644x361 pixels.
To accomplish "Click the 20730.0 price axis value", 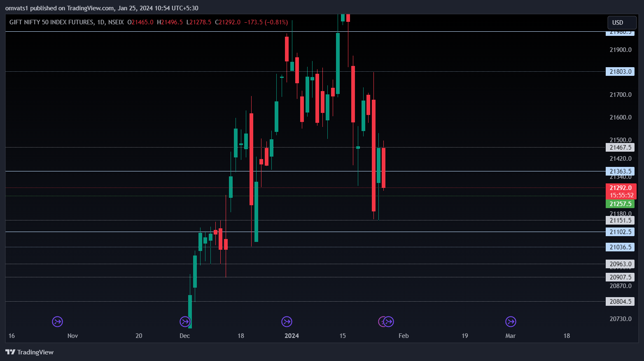I will (621, 319).
